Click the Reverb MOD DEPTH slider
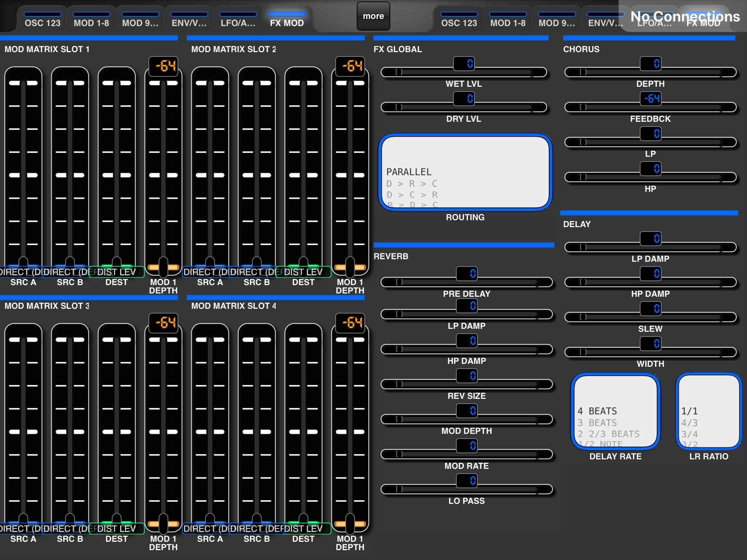 pyautogui.click(x=467, y=419)
